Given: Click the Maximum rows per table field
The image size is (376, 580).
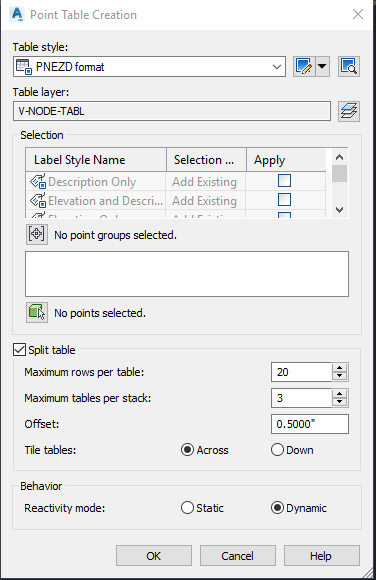Looking at the screenshot, I should pyautogui.click(x=301, y=372).
